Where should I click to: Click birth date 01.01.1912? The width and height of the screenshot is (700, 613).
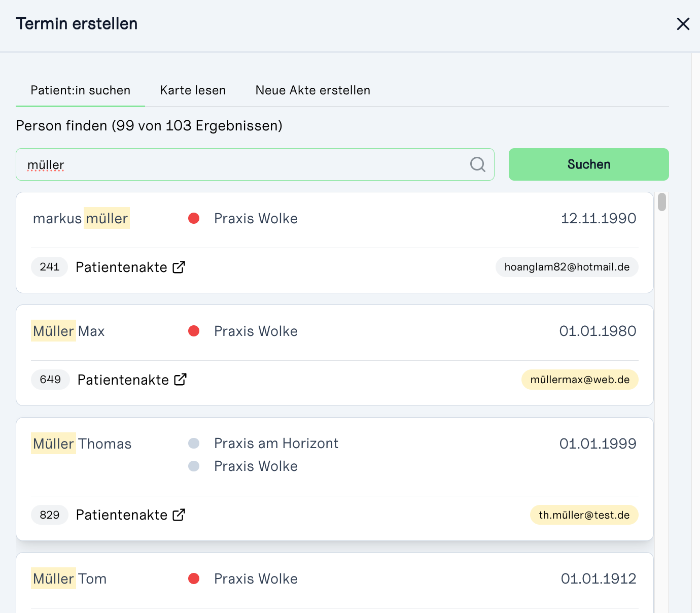[x=599, y=578]
